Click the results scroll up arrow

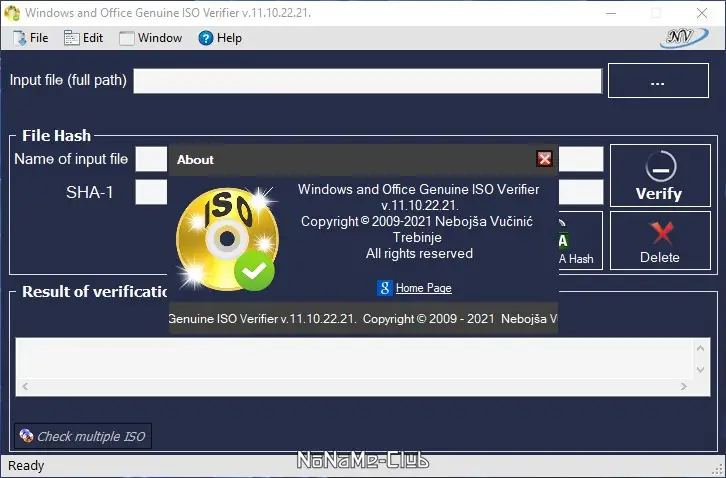point(700,348)
